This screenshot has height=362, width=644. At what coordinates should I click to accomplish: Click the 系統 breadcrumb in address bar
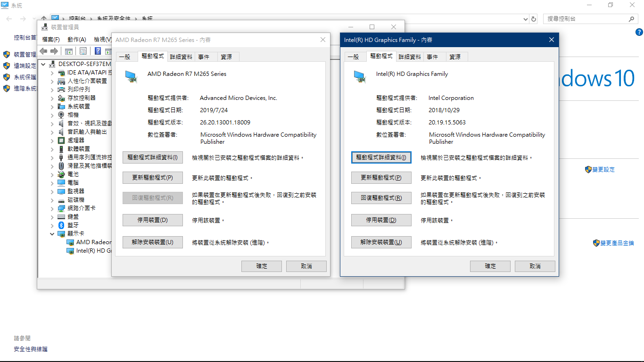(147, 19)
